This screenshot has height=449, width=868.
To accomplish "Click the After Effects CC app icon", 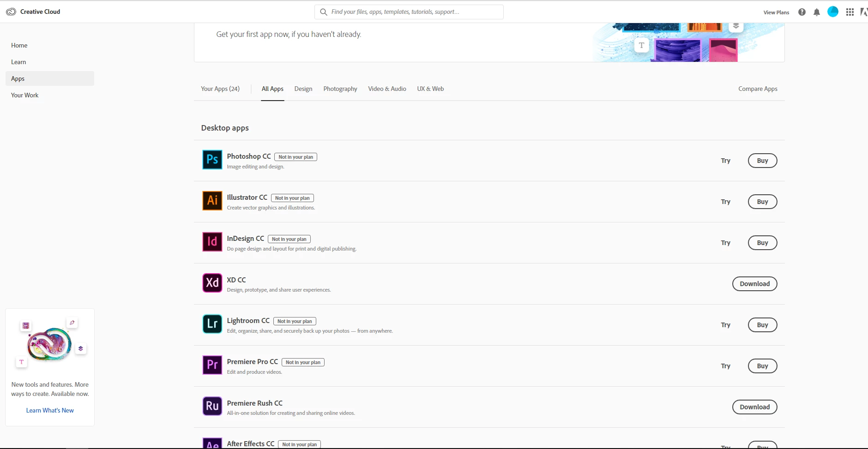I will (x=212, y=443).
